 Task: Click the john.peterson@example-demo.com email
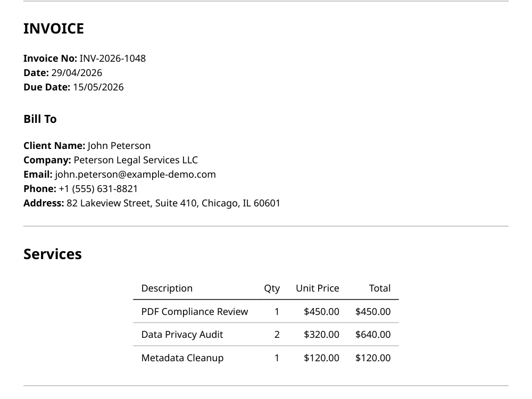135,174
